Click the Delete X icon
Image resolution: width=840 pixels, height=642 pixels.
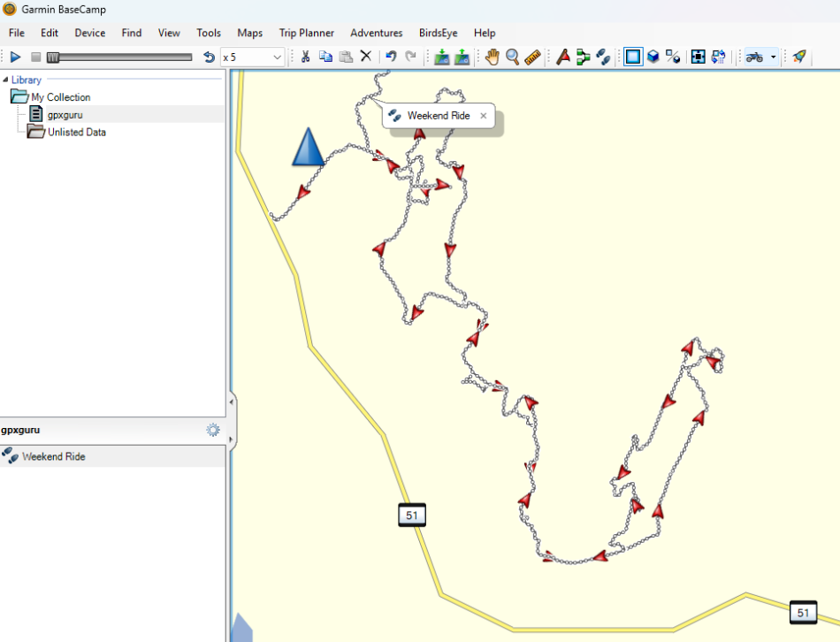click(x=366, y=57)
